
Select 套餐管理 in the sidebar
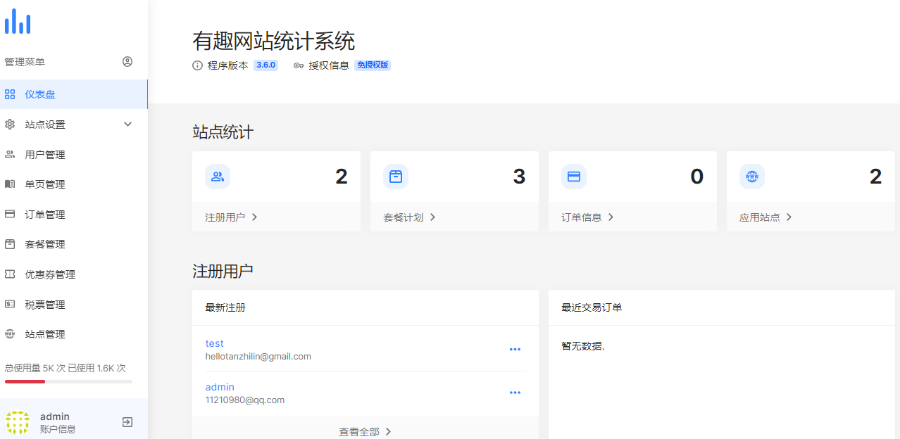[73, 244]
